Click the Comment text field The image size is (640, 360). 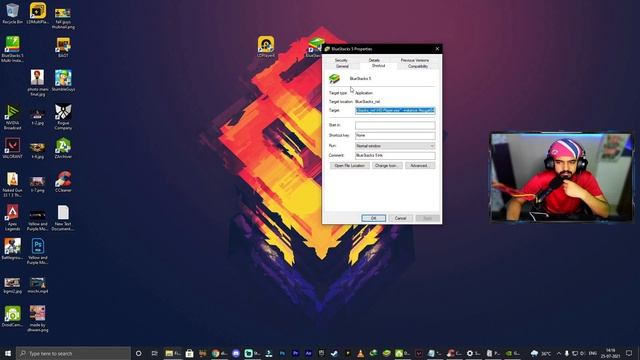pyautogui.click(x=395, y=156)
